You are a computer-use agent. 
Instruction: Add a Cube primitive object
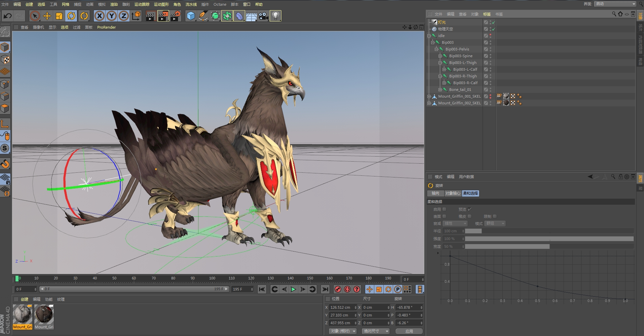[191, 16]
